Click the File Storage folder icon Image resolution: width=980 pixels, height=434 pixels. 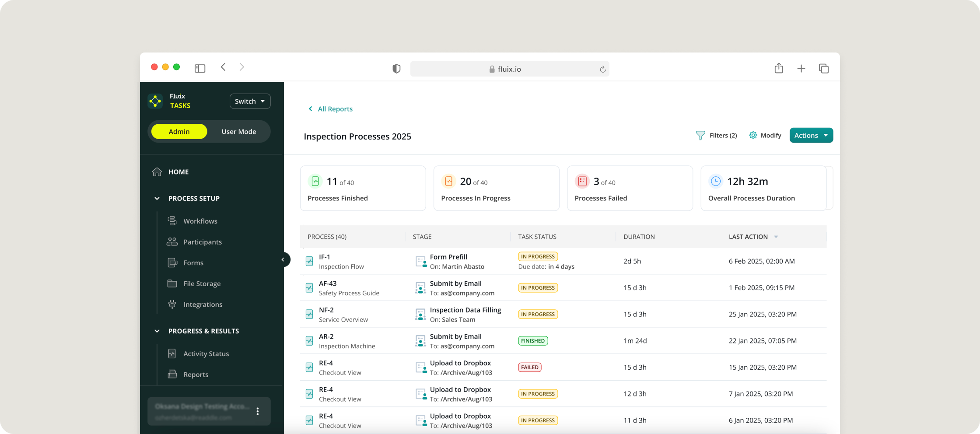172,283
